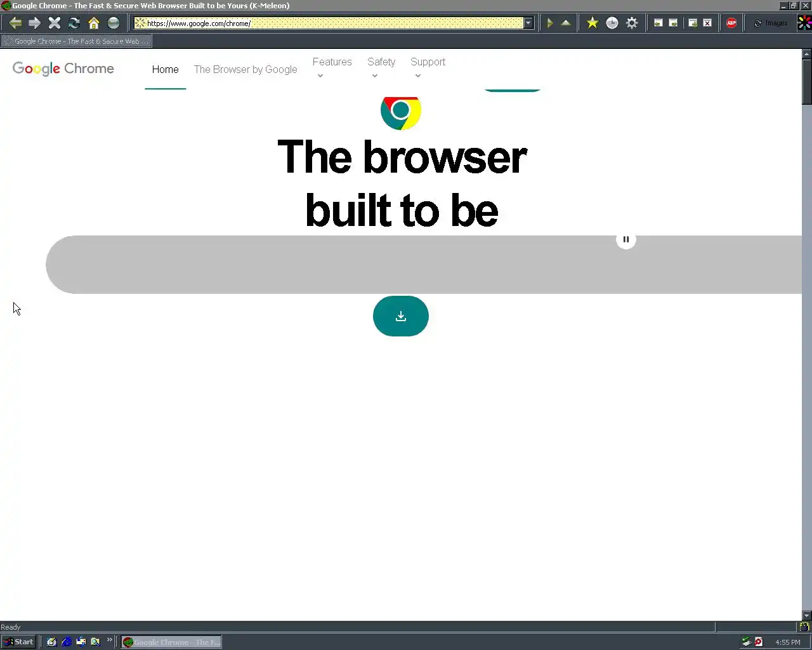Open preferences gear icon

632,23
